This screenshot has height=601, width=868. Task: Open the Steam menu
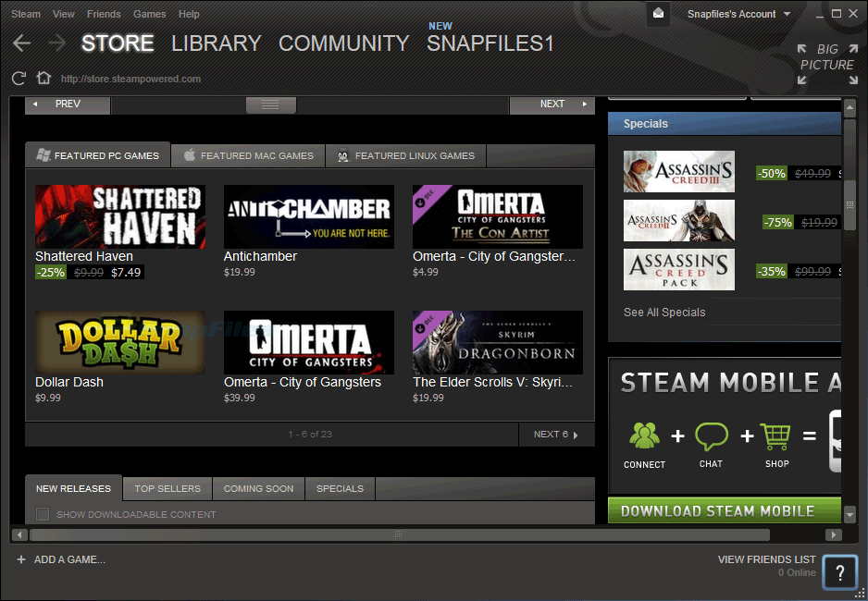[26, 14]
